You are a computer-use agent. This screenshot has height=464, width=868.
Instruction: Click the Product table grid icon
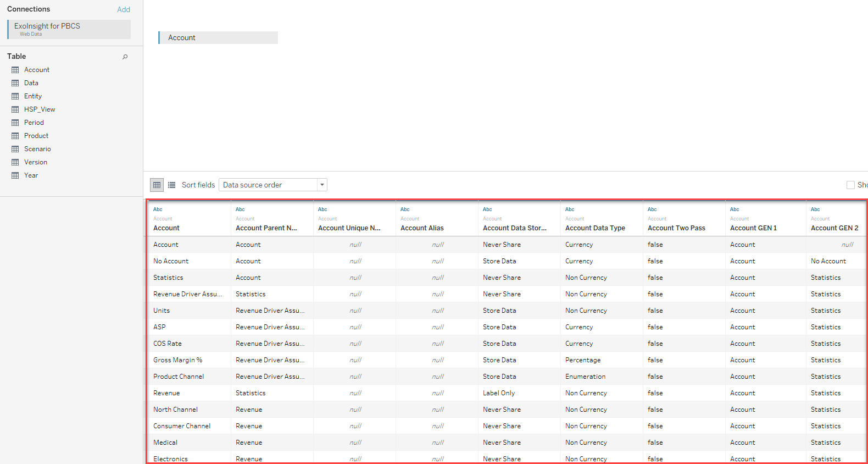pos(15,136)
